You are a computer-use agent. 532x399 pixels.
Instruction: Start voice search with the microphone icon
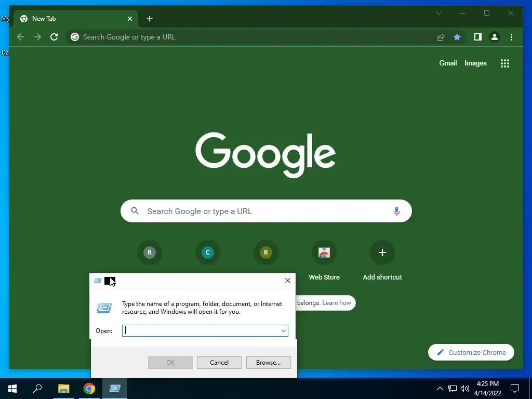[x=396, y=211]
